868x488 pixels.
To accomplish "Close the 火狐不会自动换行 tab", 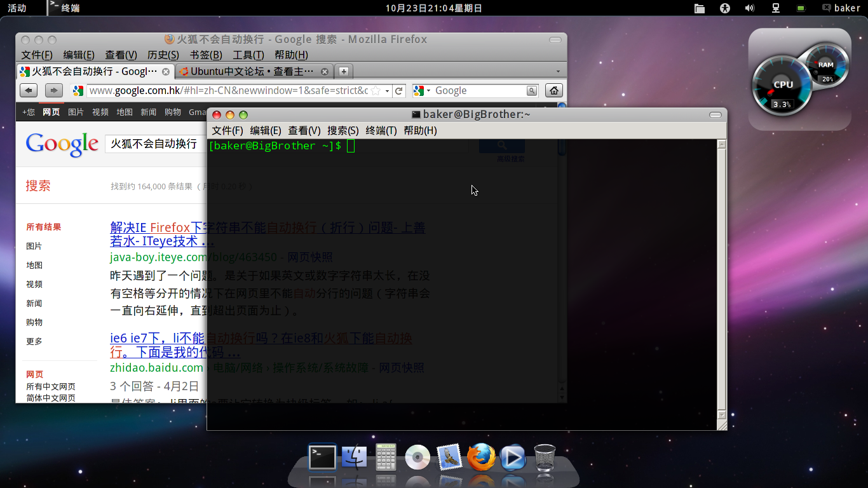I will pos(166,72).
